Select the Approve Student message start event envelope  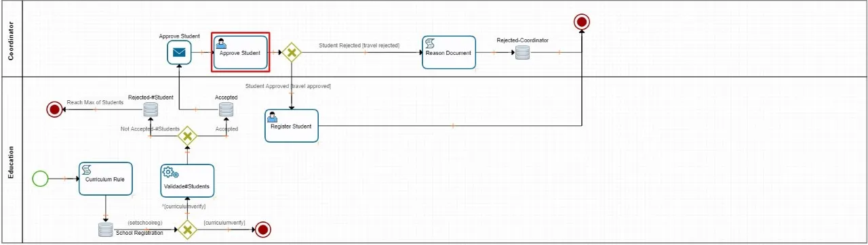click(x=179, y=52)
